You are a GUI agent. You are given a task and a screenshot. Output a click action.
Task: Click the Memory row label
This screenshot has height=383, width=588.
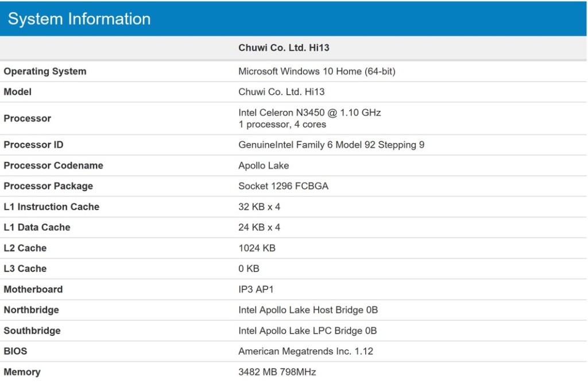(x=22, y=372)
